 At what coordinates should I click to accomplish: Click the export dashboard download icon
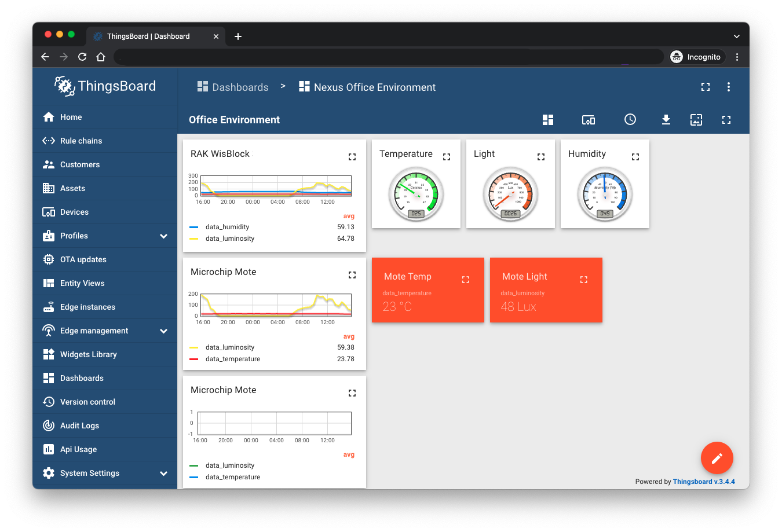click(666, 119)
